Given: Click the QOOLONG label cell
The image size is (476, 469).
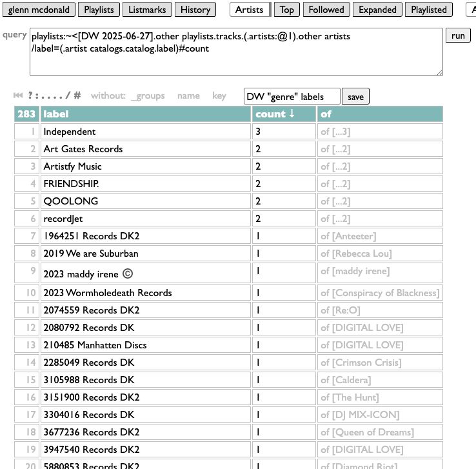Looking at the screenshot, I should [146, 201].
